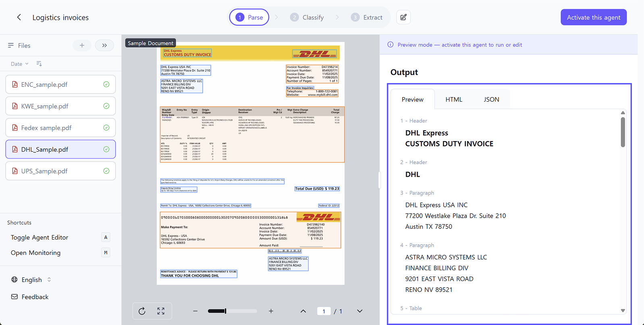The image size is (644, 325).
Task: Switch to the Preview output tab
Action: [x=413, y=100]
